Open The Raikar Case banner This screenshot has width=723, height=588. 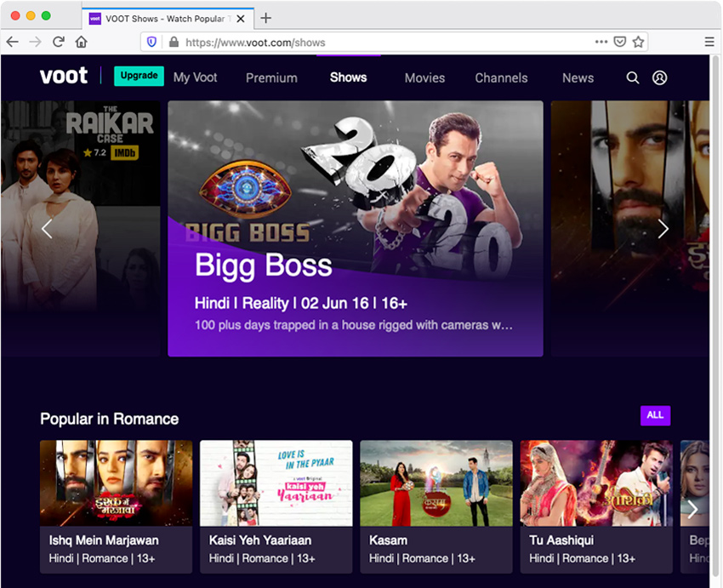[x=80, y=229]
